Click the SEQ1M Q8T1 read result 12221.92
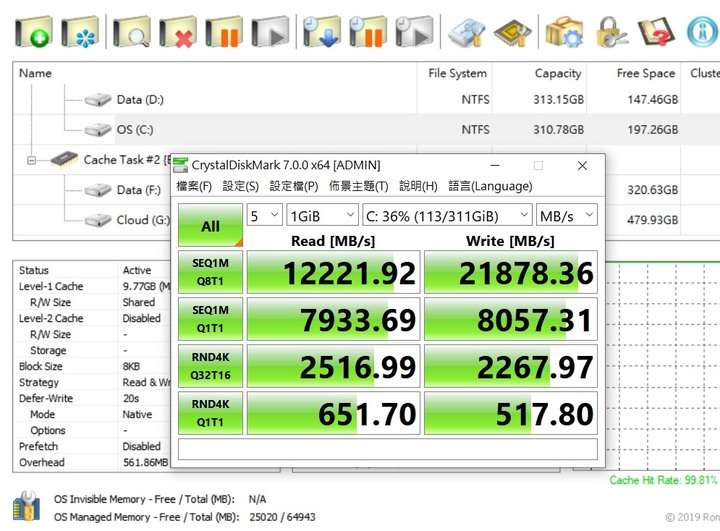The width and height of the screenshot is (720, 531). coord(333,272)
